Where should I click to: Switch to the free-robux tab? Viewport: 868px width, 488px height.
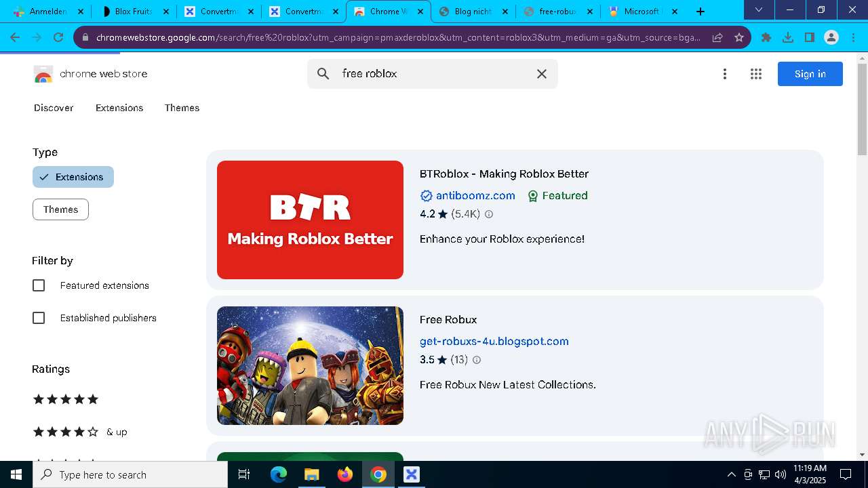point(558,12)
